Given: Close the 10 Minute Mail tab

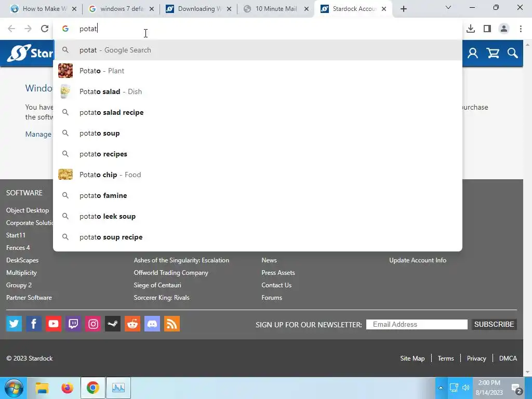Looking at the screenshot, I should click(x=307, y=9).
